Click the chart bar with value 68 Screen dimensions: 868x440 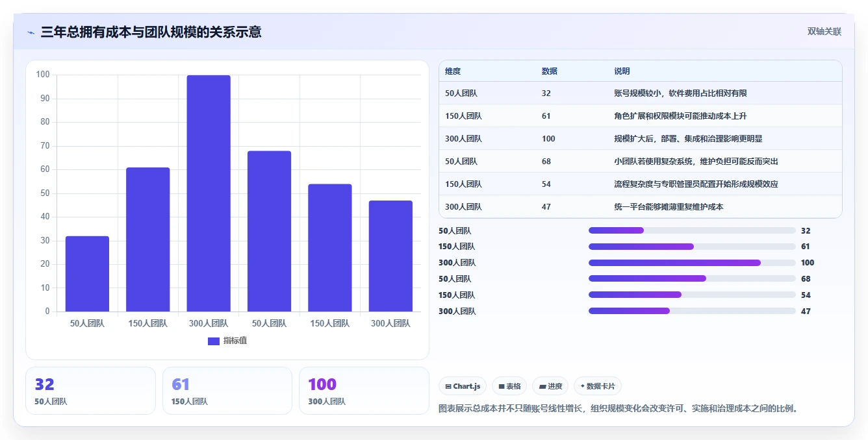tap(269, 231)
